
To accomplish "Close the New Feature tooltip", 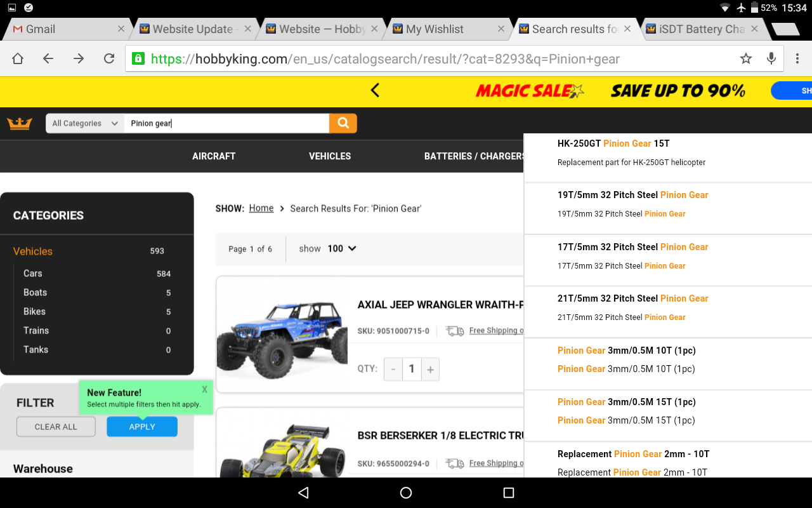I will pos(204,389).
